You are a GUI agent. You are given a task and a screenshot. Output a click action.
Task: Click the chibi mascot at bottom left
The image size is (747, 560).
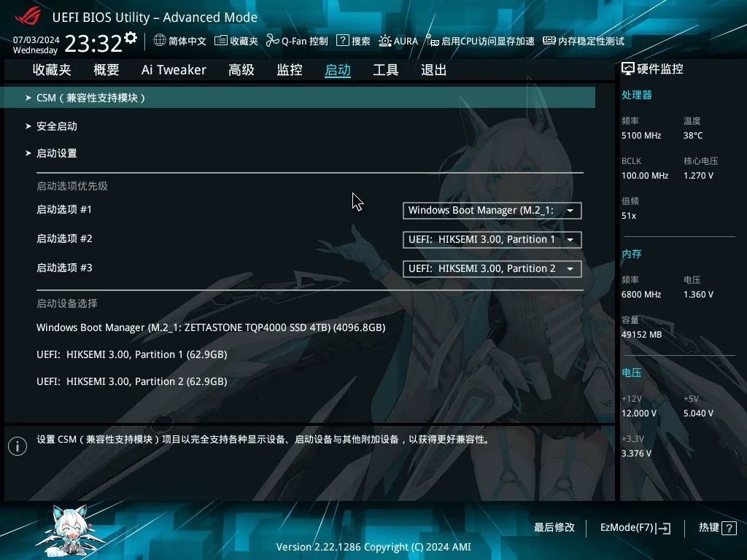tap(70, 531)
